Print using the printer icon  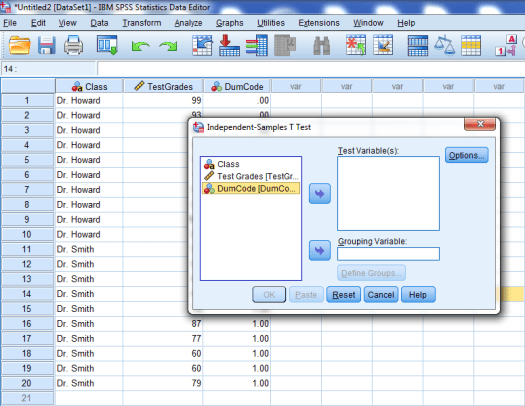pyautogui.click(x=74, y=46)
